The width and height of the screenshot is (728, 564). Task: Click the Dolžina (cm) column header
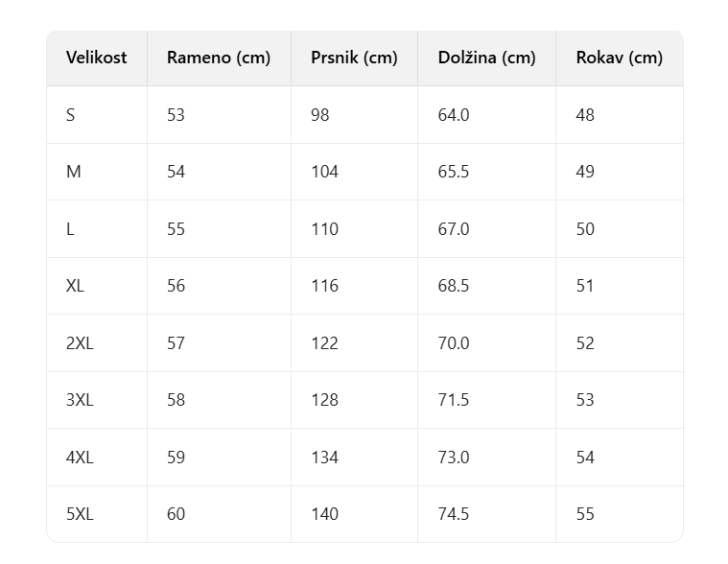pos(486,58)
